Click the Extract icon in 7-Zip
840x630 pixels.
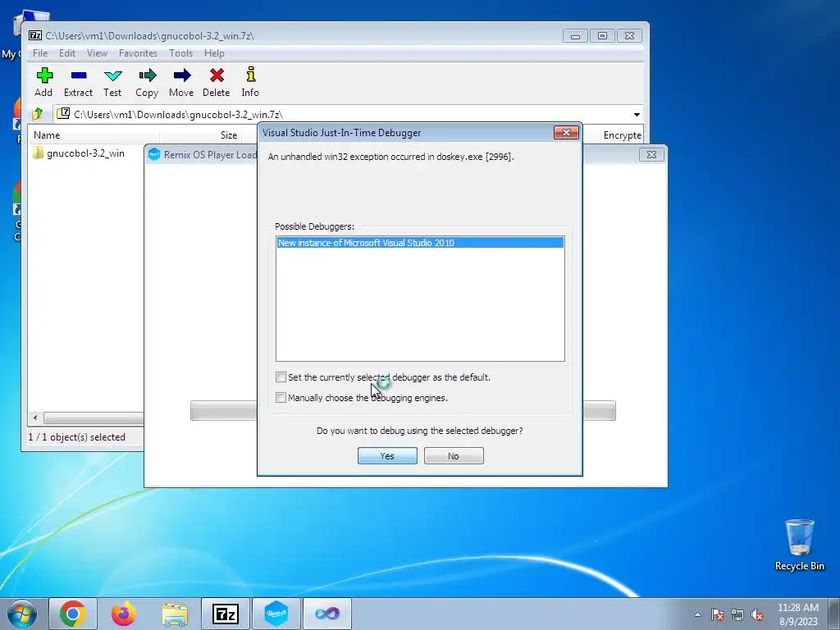(x=78, y=82)
